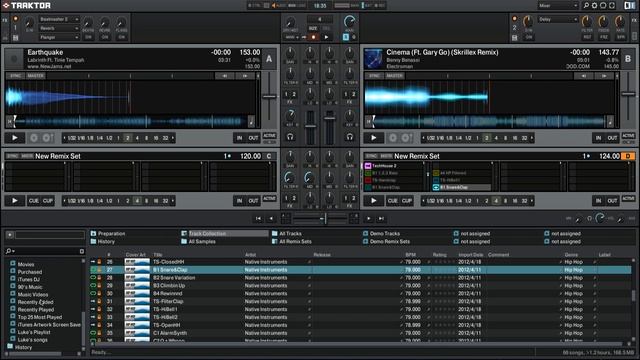Open the Mixer layout dropdown
Screen dimensions: 640x360
[x=558, y=5]
